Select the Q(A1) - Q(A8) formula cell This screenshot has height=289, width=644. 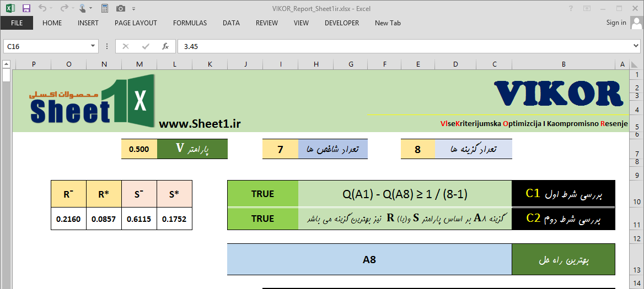405,194
